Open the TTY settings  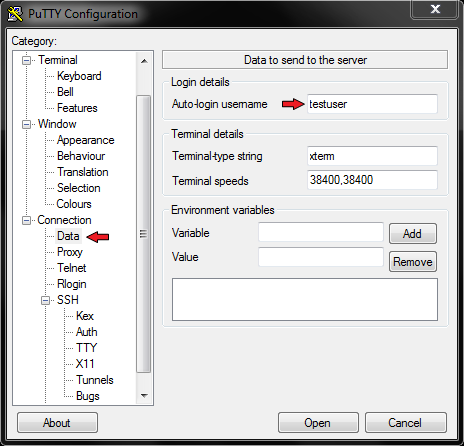[86, 348]
